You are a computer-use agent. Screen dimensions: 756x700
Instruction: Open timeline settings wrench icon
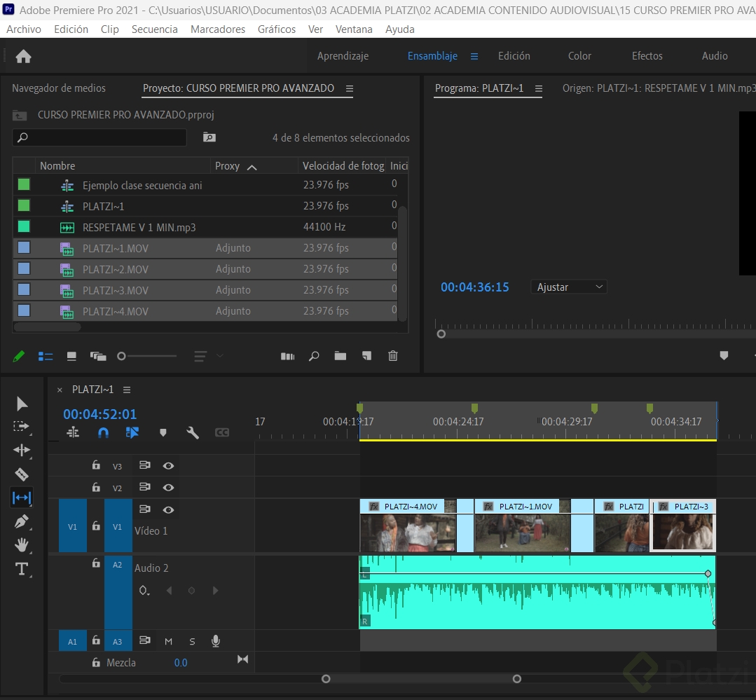193,433
